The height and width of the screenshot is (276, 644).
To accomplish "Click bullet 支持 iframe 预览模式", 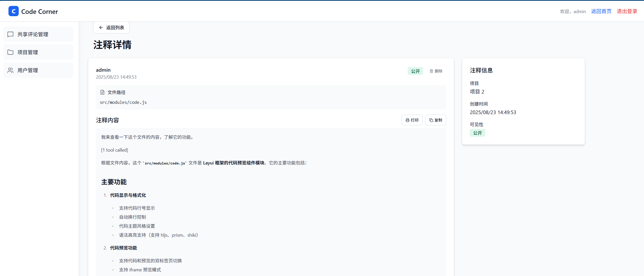I will click(140, 270).
